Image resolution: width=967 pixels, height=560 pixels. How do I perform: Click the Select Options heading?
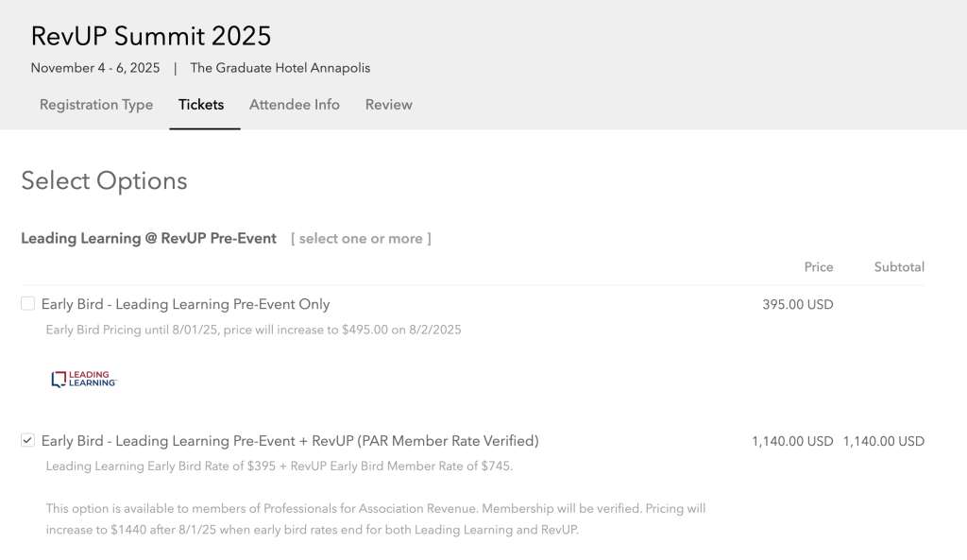(x=105, y=180)
